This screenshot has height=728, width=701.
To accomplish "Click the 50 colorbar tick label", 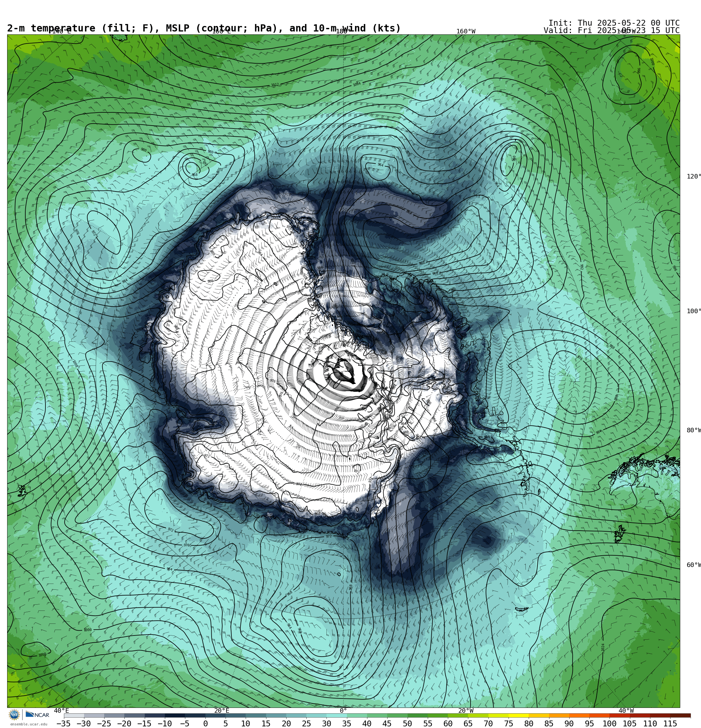I will point(407,723).
